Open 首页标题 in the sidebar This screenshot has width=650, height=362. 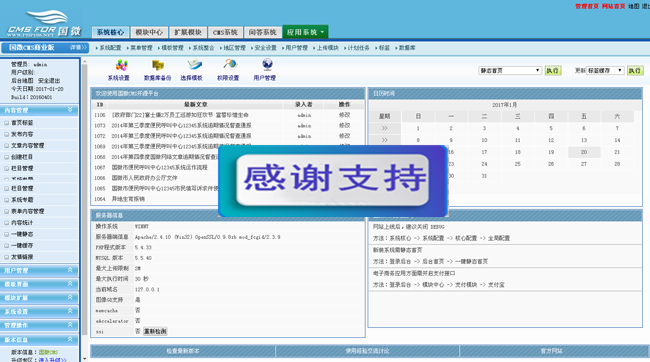tap(22, 123)
